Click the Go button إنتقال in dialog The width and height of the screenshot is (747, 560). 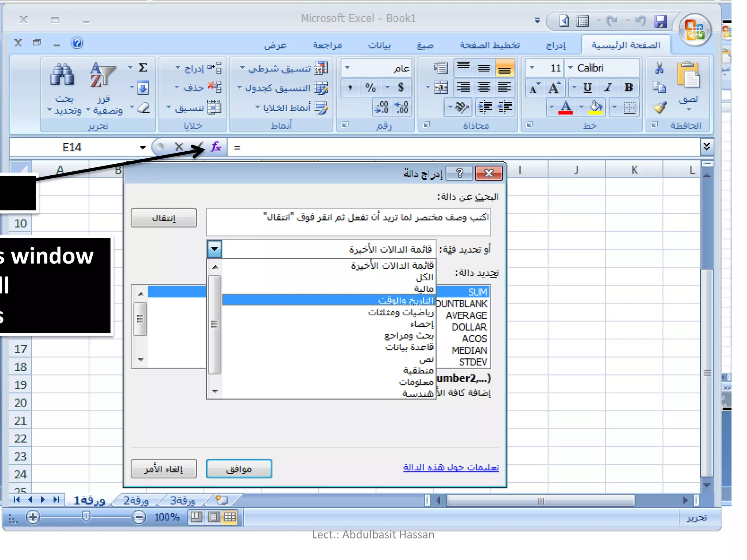pyautogui.click(x=164, y=218)
